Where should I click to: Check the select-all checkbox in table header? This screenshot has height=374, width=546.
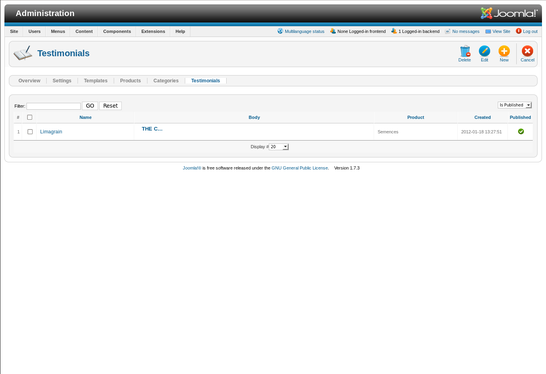click(30, 117)
